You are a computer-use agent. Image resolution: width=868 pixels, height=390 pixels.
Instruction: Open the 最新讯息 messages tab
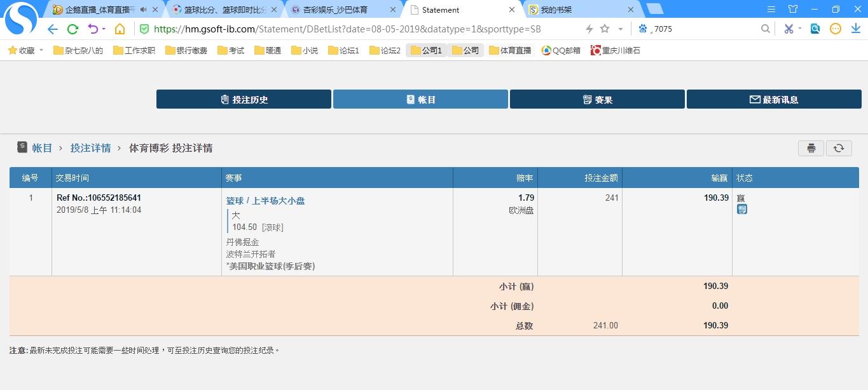[774, 99]
